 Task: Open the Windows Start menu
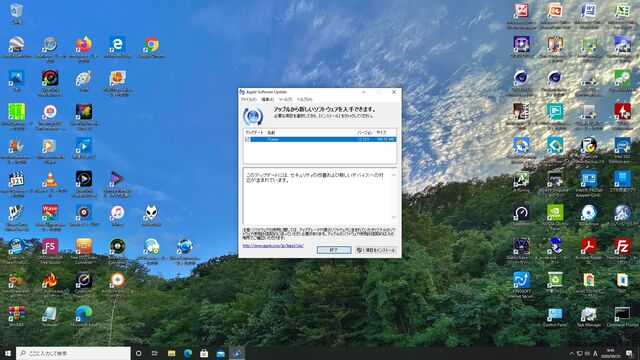8,353
